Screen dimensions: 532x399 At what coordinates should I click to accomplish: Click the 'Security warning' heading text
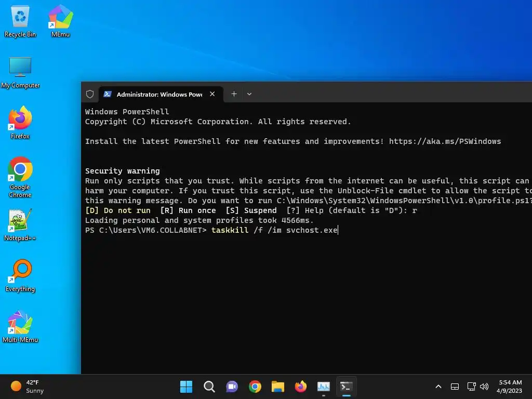coord(122,171)
